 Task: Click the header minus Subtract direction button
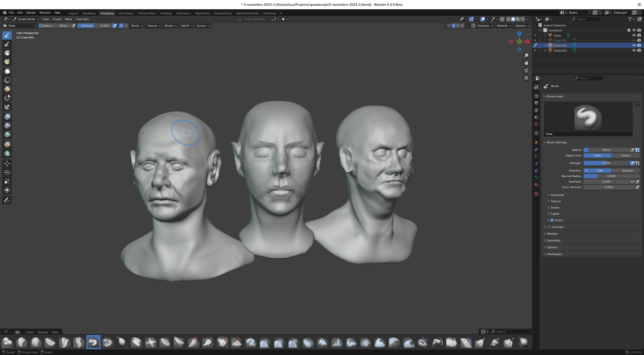pos(126,26)
